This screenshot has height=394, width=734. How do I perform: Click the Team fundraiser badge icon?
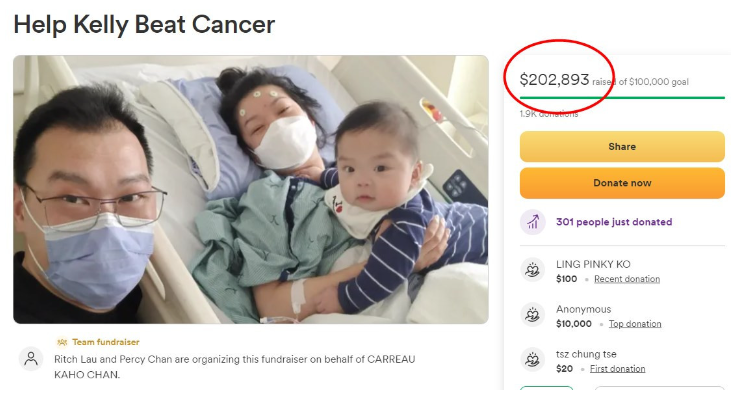(62, 342)
